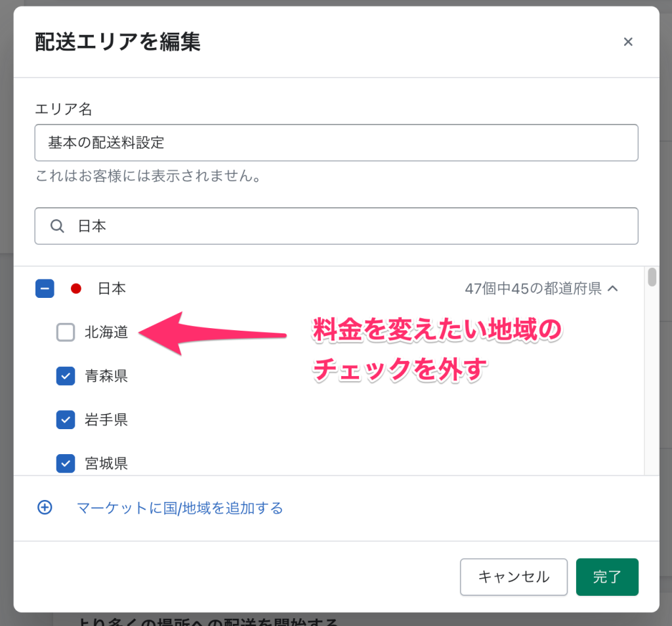Viewport: 672px width, 626px height.
Task: Toggle the 日本 indeterminate checkbox
Action: [x=45, y=288]
